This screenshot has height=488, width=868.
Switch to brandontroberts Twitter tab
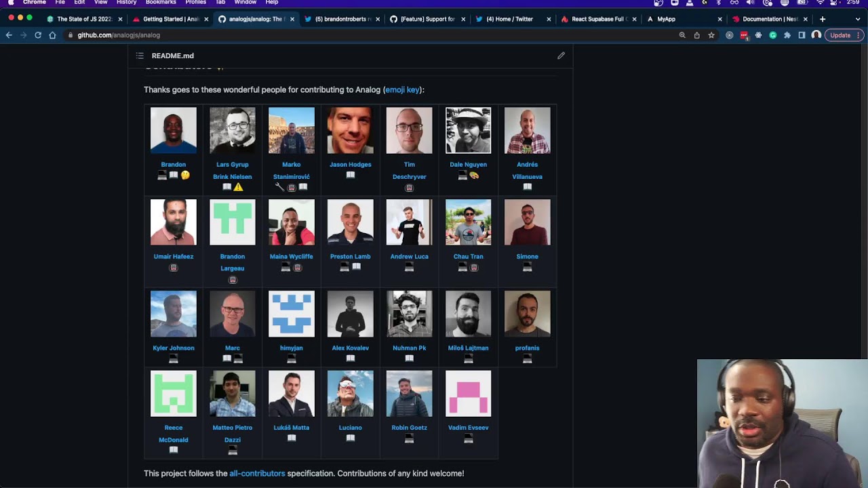(x=342, y=19)
